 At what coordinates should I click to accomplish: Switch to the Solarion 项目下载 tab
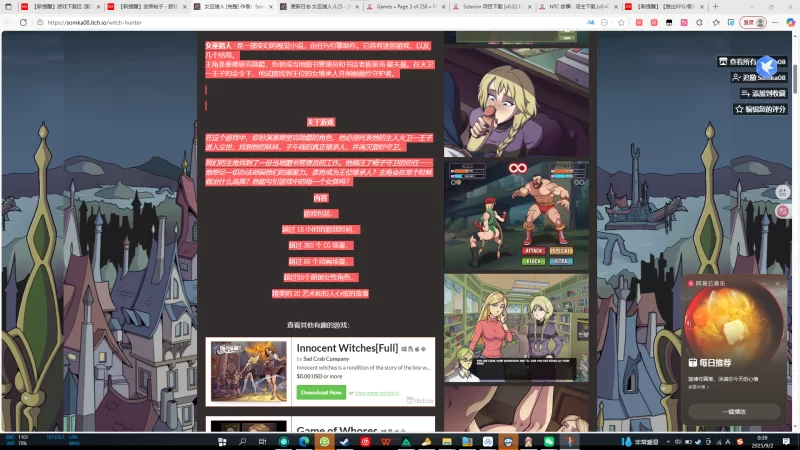pos(493,7)
